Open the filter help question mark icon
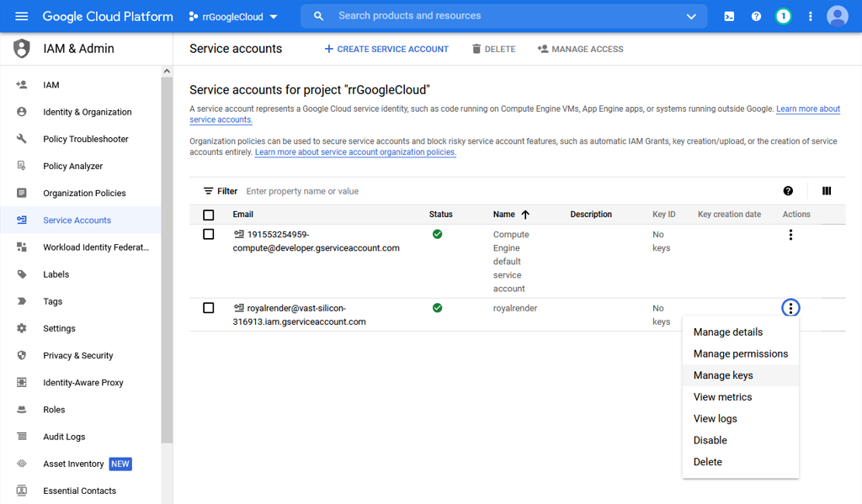 [788, 191]
